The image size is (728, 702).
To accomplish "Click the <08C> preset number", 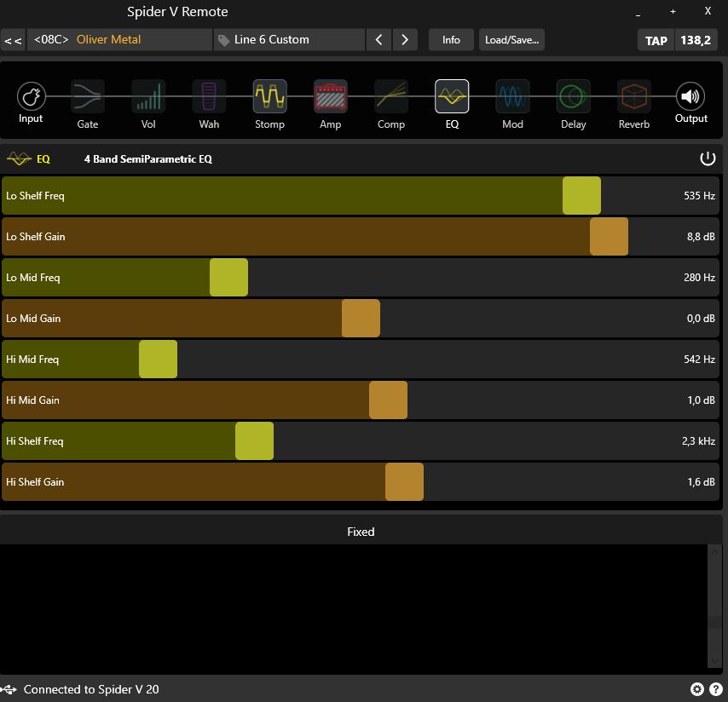I will tap(51, 39).
